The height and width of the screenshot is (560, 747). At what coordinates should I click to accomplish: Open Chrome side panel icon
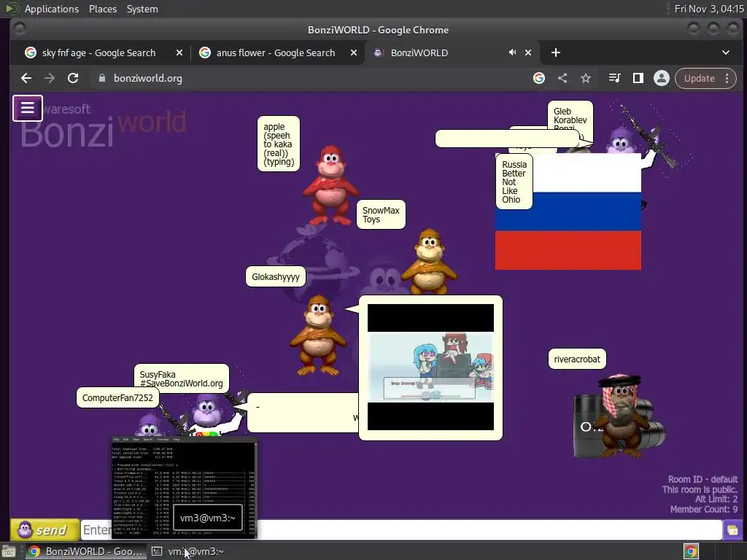pos(638,78)
